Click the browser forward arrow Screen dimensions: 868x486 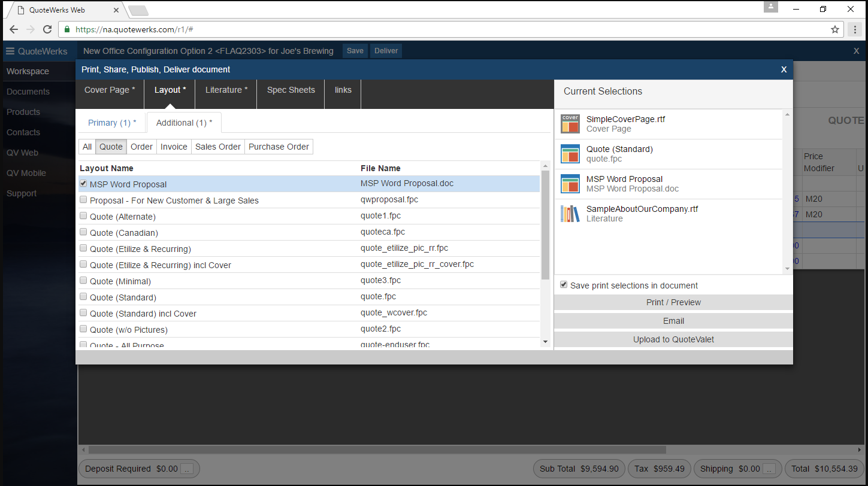[31, 29]
